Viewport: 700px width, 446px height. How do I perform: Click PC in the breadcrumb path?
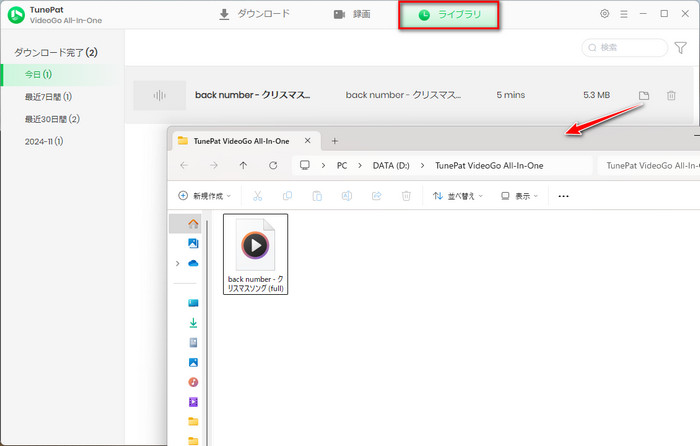point(342,166)
